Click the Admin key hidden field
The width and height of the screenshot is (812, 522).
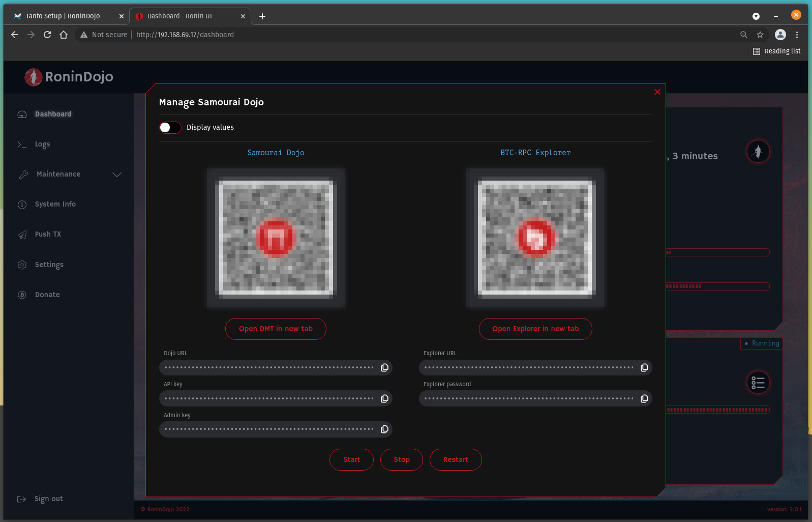(x=276, y=429)
